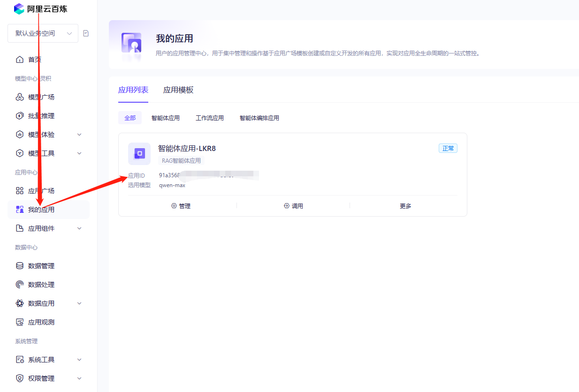The height and width of the screenshot is (392, 579).
Task: Click the 调用 button on the app card
Action: [294, 206]
